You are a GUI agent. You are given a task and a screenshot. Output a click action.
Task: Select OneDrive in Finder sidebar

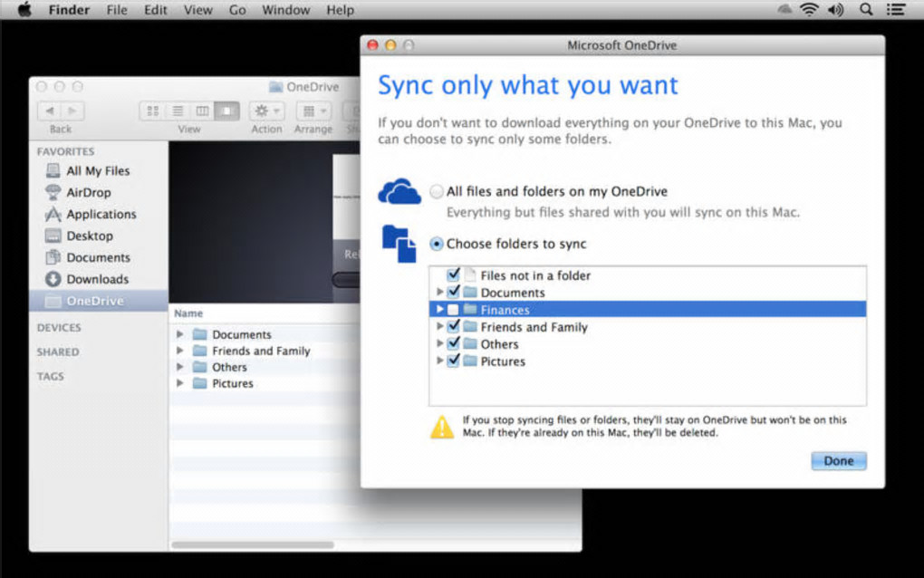click(x=99, y=301)
